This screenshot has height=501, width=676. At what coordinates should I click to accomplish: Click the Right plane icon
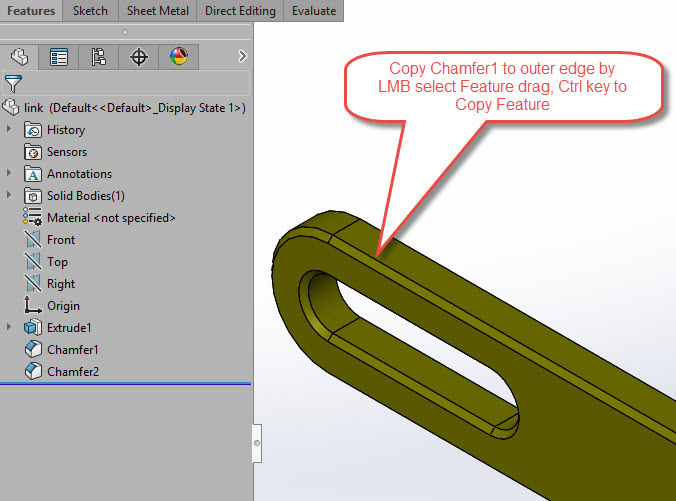click(x=33, y=284)
